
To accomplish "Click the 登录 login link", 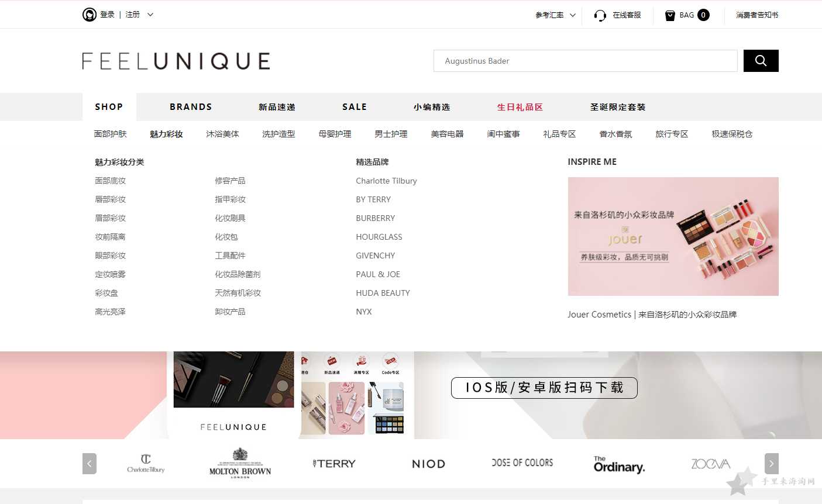I will click(107, 15).
